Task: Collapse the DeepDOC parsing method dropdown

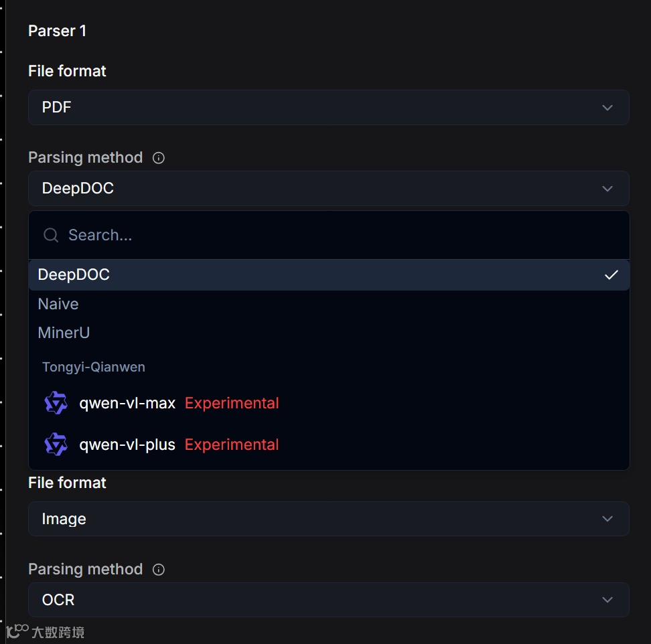Action: 328,189
